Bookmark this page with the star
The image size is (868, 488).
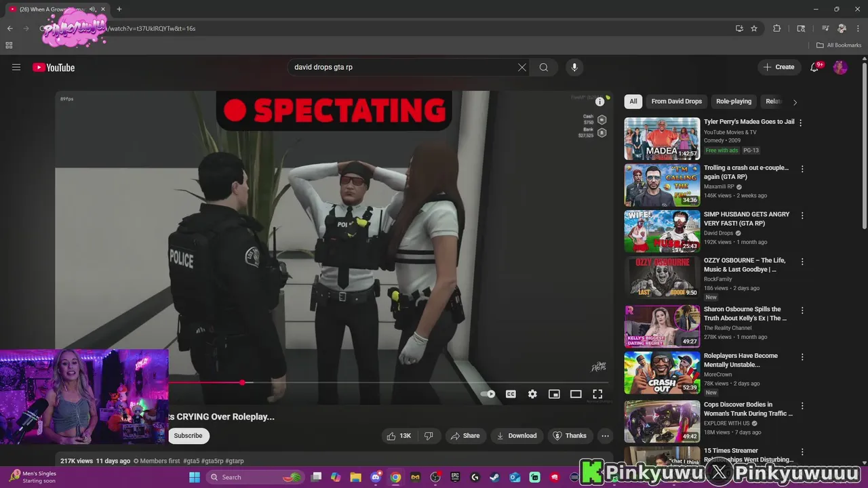click(754, 28)
